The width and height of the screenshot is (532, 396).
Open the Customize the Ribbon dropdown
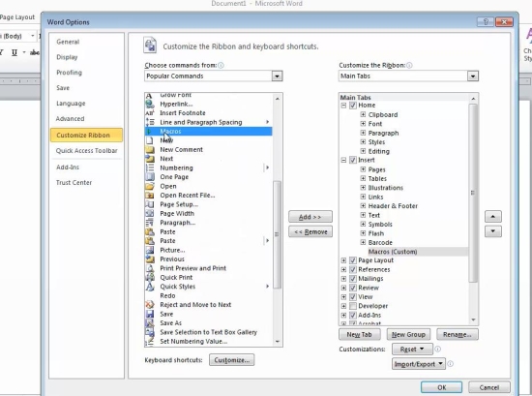tap(473, 76)
